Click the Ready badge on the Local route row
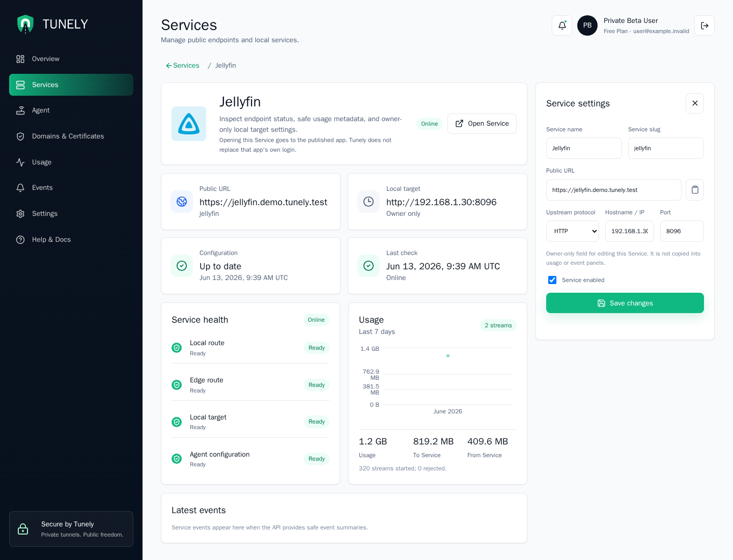 click(x=317, y=348)
